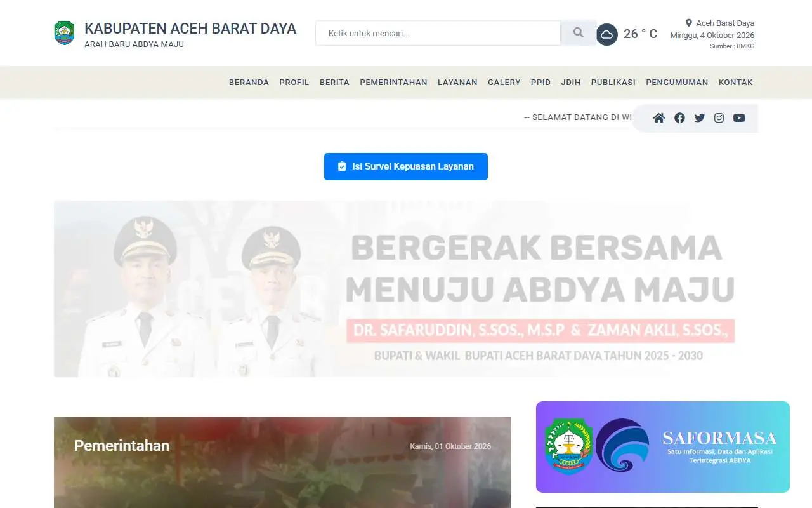The image size is (812, 508).
Task: Open the PENGUMUMAN menu
Action: pos(677,83)
